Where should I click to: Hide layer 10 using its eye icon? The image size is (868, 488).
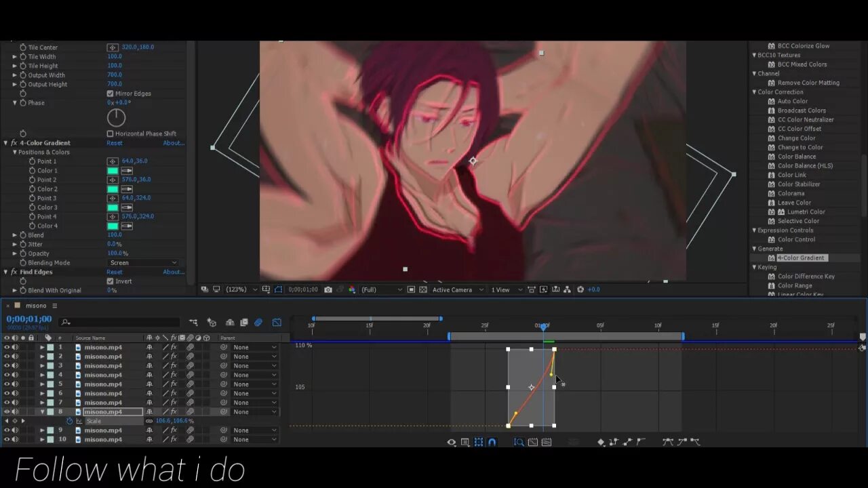[7, 439]
